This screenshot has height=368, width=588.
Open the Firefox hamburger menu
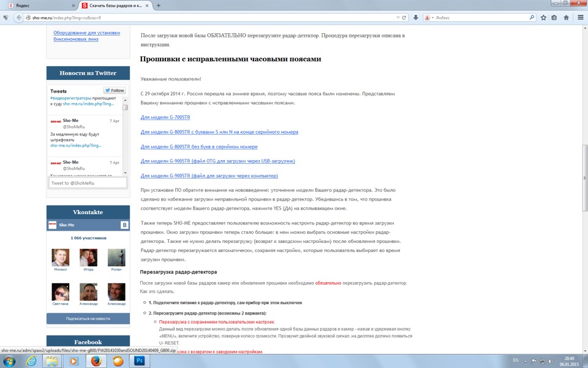(581, 17)
